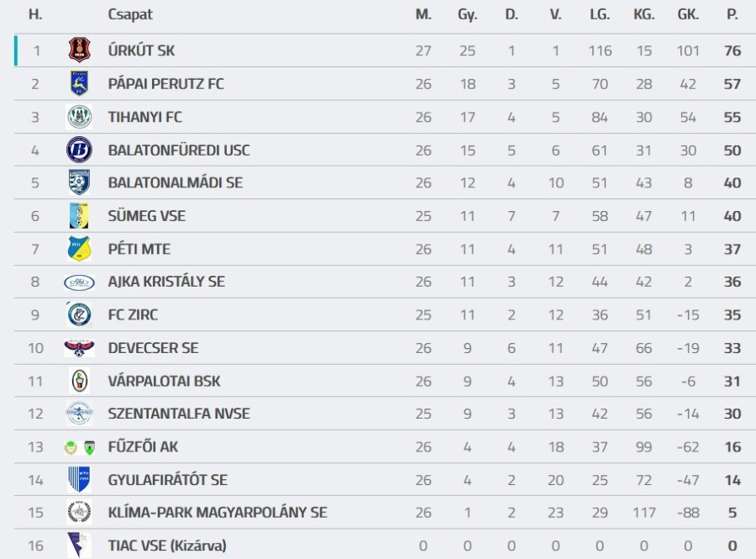756x559 pixels.
Task: Click the M. matches column header
Action: click(x=423, y=14)
